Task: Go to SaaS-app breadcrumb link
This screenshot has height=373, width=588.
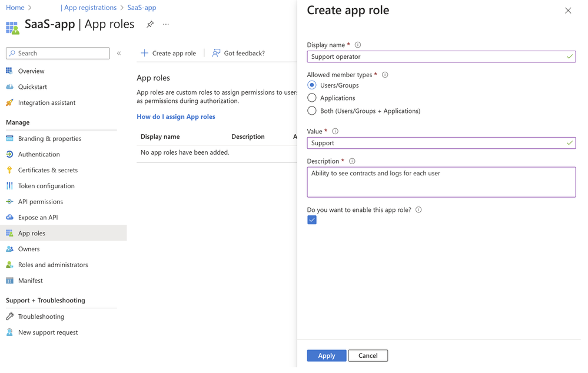Action: point(142,8)
